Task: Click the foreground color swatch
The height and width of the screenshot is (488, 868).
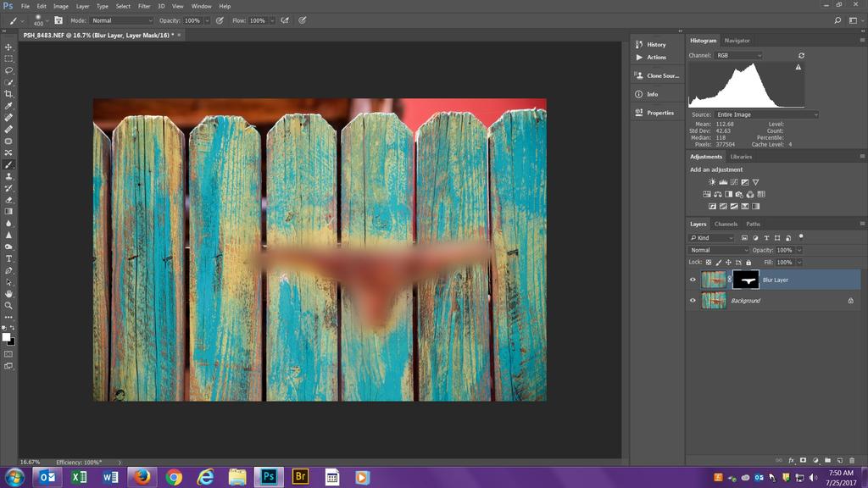Action: [x=6, y=336]
